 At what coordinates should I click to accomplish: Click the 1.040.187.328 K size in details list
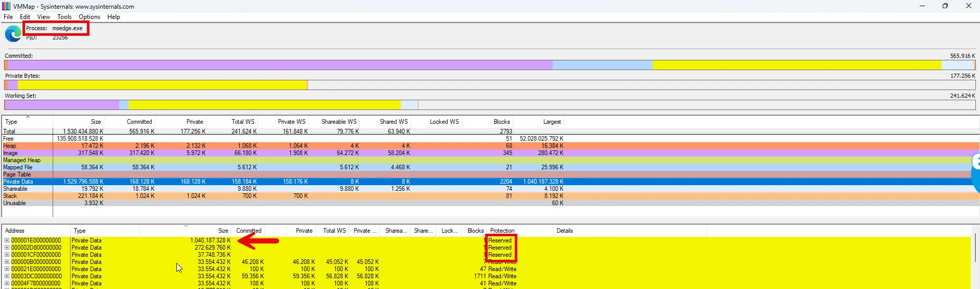tap(210, 240)
